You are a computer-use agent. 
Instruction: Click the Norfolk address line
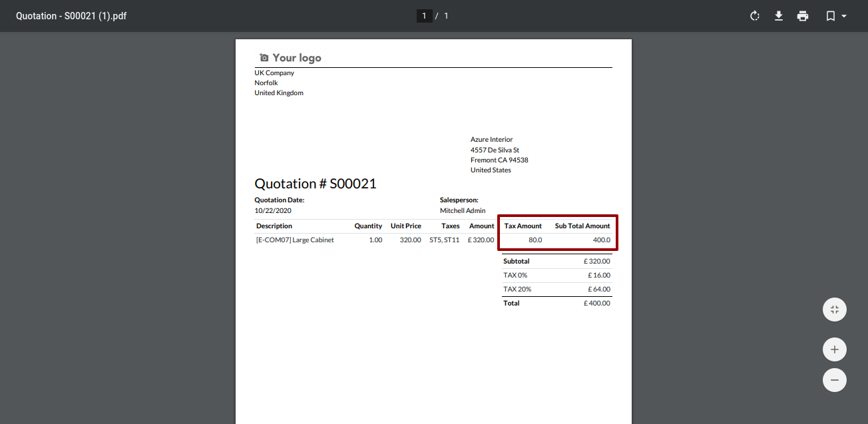[266, 83]
